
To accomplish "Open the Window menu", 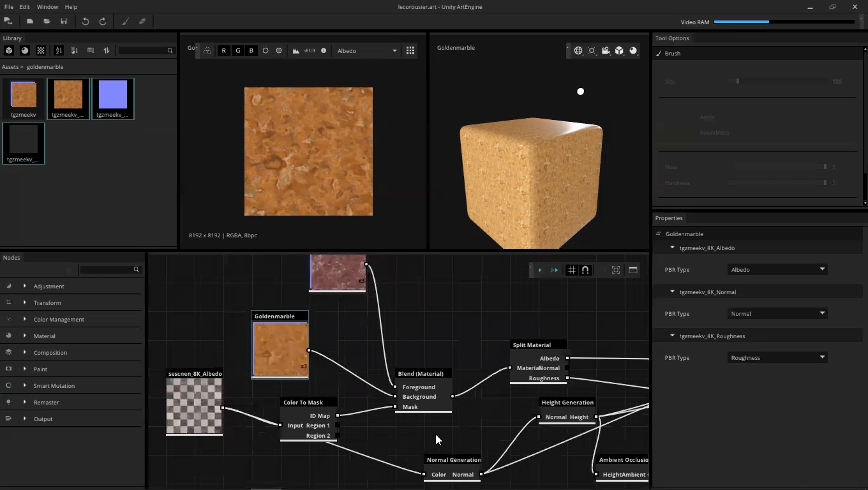I will [x=47, y=6].
